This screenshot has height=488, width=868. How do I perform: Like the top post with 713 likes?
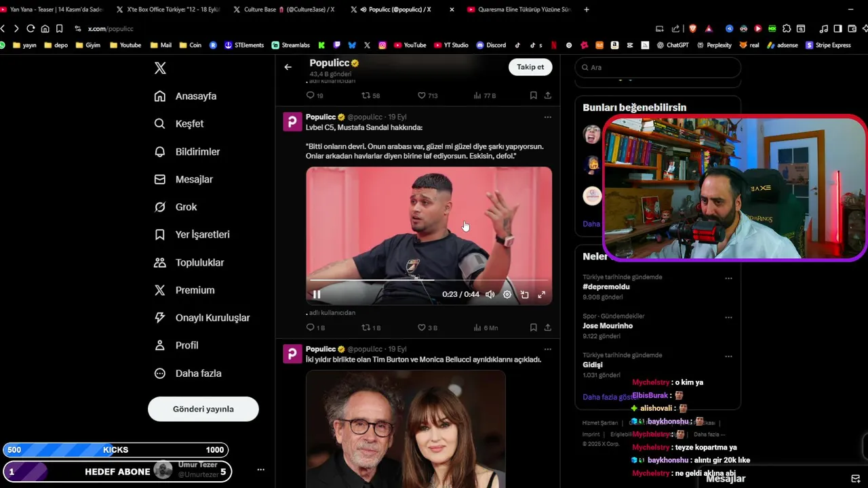pos(427,96)
